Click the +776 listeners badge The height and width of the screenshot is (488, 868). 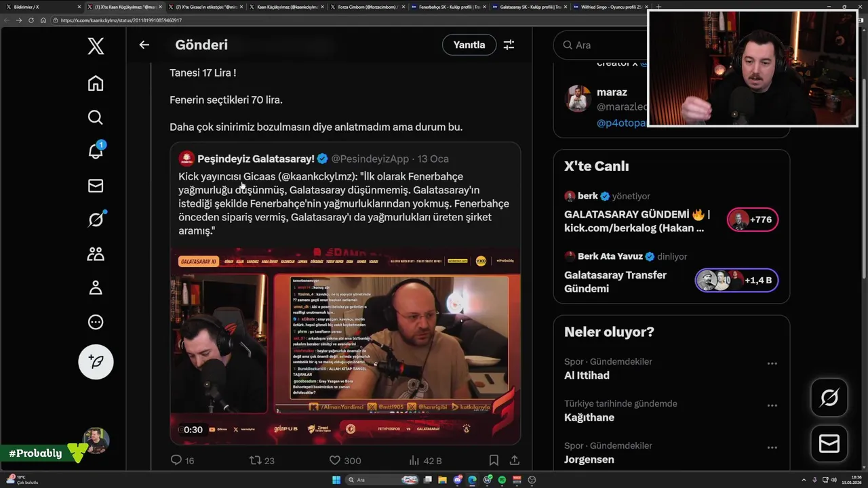[753, 220]
